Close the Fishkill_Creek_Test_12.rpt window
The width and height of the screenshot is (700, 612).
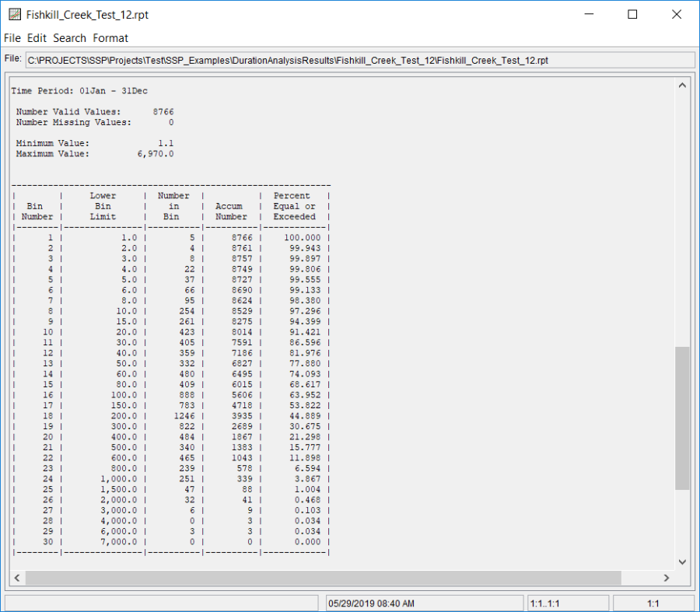tap(677, 14)
